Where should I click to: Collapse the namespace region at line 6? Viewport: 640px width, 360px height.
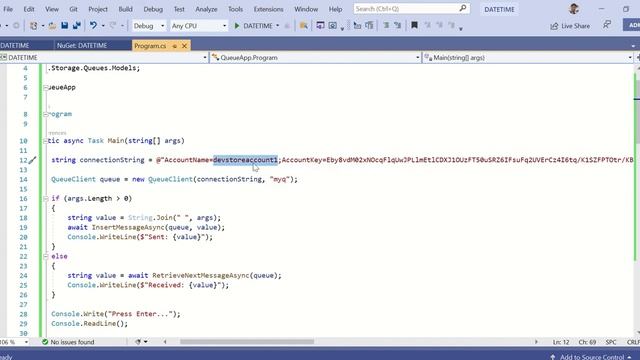45,87
